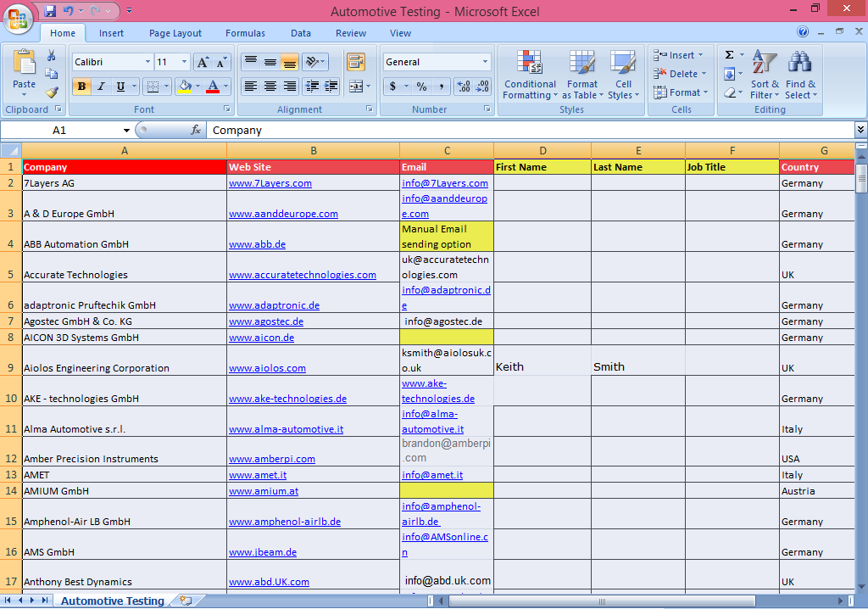This screenshot has width=868, height=609.
Task: Copy the selected cells
Action: (52, 74)
